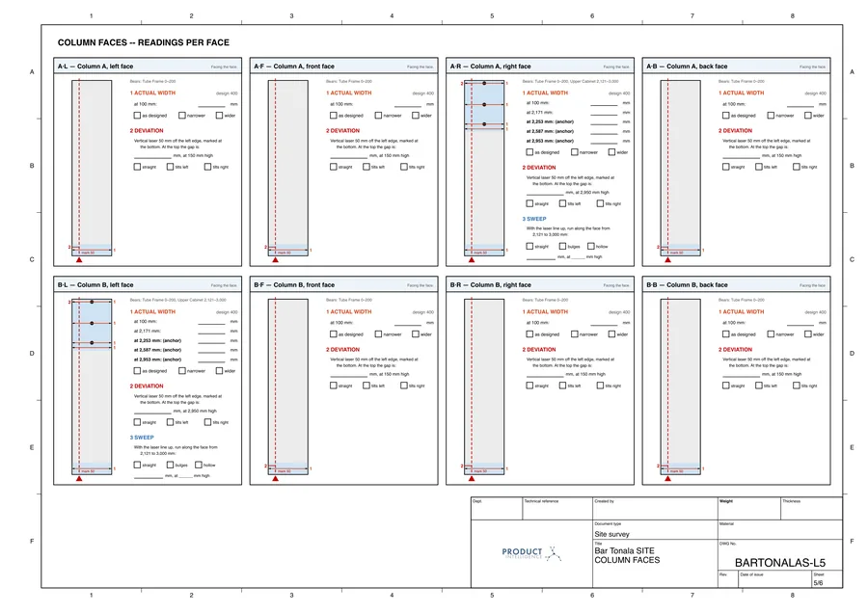Click the sheet number "5/6"
868x613 pixels.
[818, 583]
